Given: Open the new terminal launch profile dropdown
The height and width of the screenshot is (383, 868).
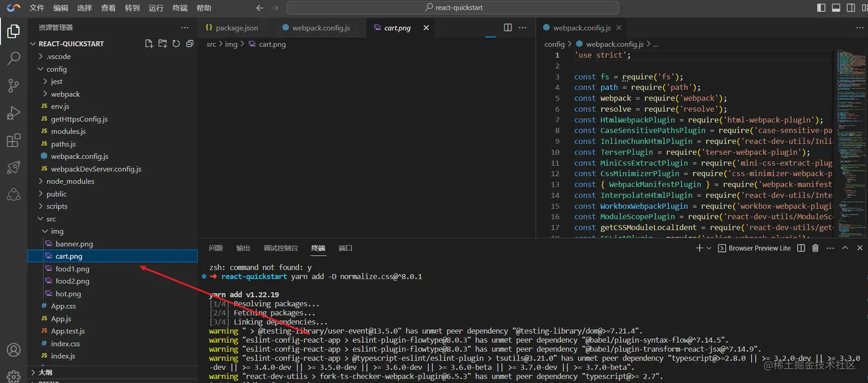Looking at the screenshot, I should tap(709, 248).
